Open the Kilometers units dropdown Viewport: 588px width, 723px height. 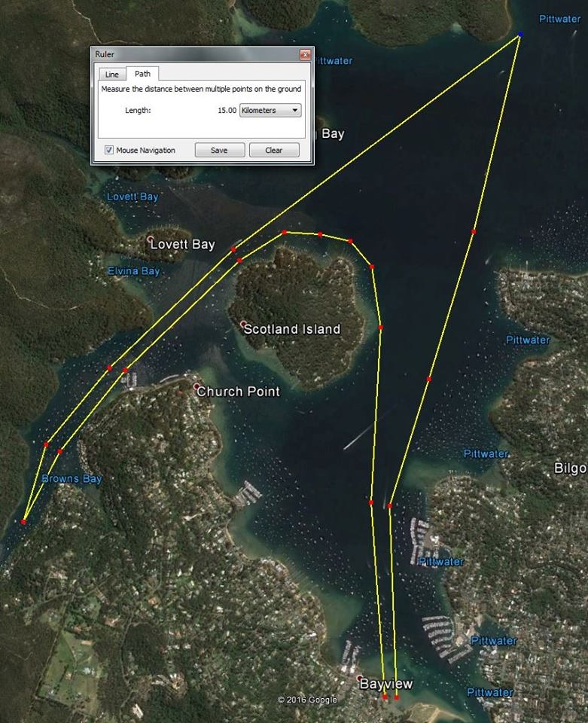point(270,110)
